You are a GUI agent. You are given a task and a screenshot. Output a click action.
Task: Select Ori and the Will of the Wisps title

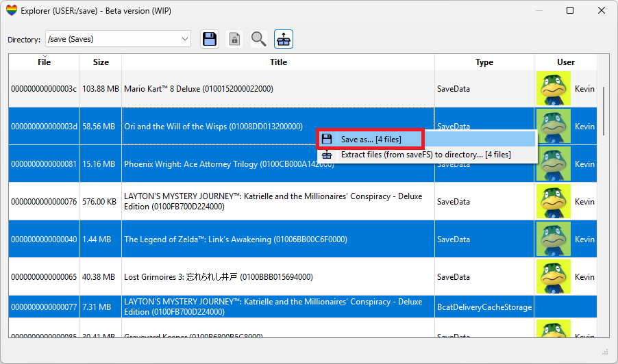[278, 127]
